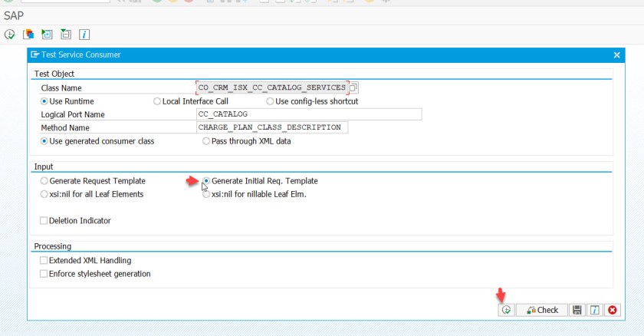Select the Use Runtime radio button

[44, 101]
